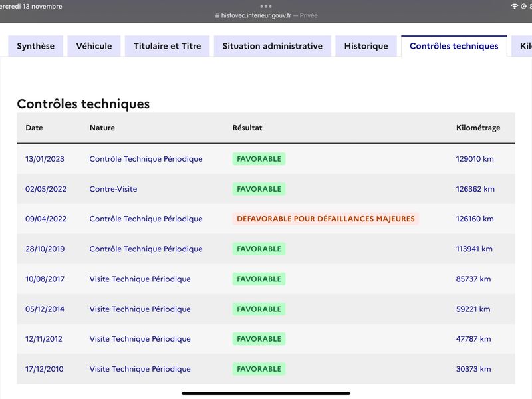Image resolution: width=532 pixels, height=399 pixels.
Task: Switch to the Véhicule tab
Action: tap(94, 46)
